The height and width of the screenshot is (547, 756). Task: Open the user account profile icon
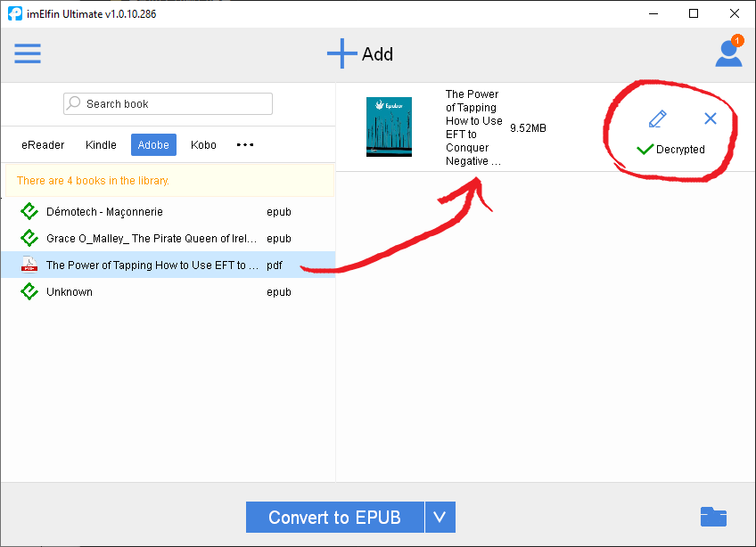[x=728, y=53]
